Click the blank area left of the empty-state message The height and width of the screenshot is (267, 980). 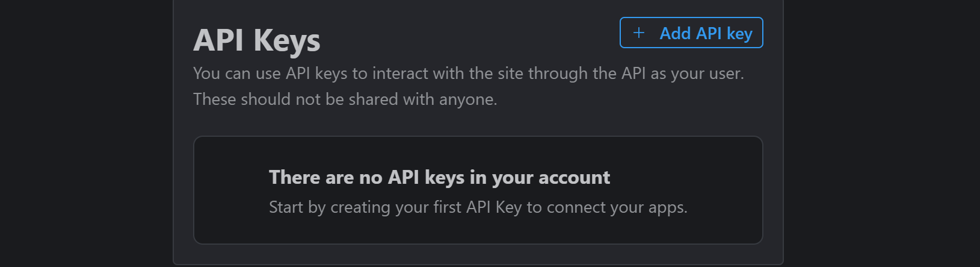[232, 190]
